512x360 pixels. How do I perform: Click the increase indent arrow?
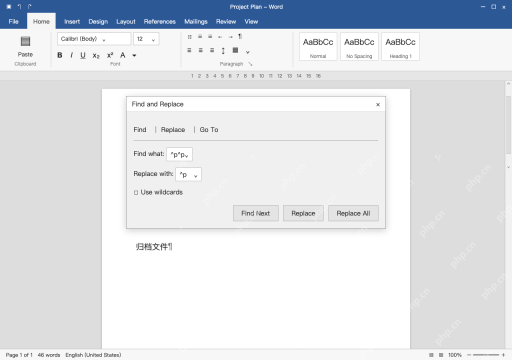(x=230, y=37)
